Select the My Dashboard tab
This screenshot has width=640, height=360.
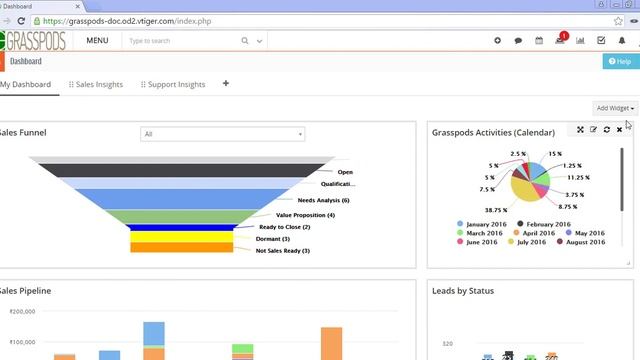tap(26, 84)
